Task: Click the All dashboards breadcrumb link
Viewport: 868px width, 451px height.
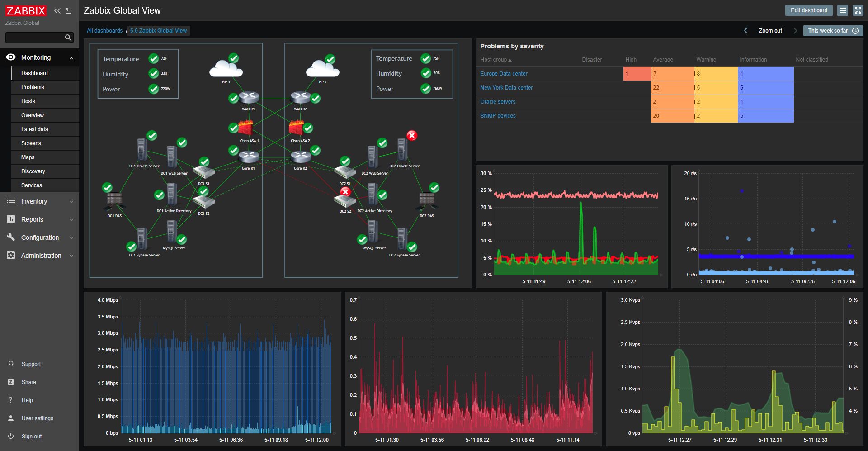Action: 104,31
